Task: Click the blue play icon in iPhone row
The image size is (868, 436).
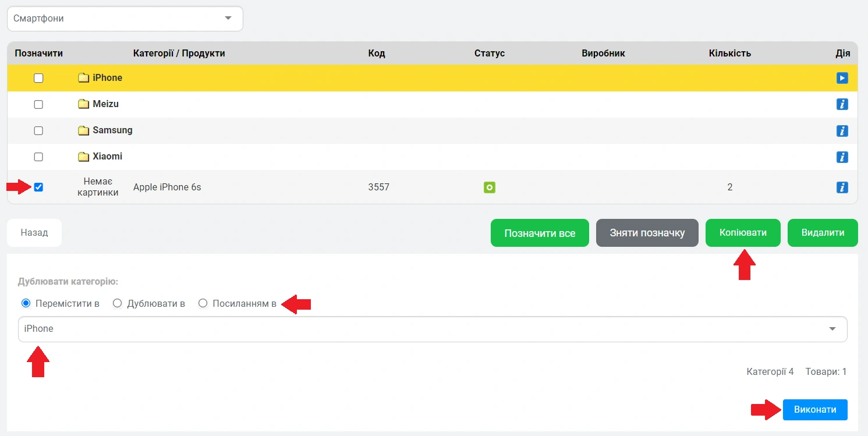Action: 842,78
